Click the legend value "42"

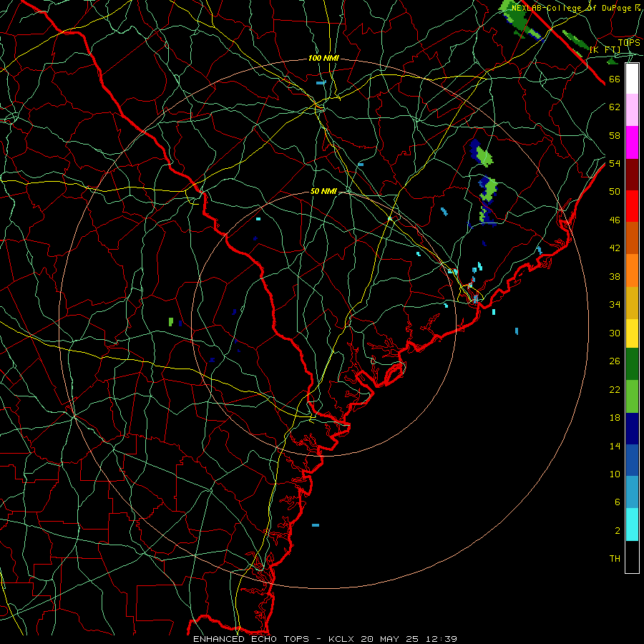coord(615,248)
